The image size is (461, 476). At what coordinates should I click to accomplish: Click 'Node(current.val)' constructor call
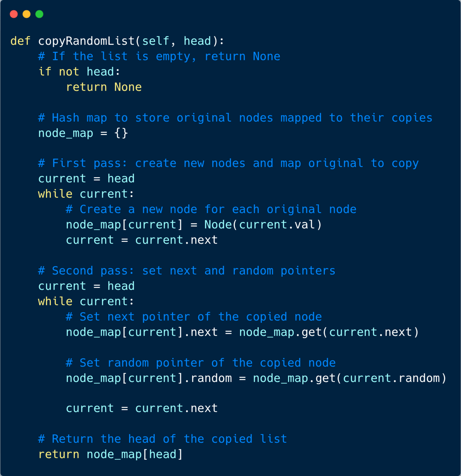[263, 225]
